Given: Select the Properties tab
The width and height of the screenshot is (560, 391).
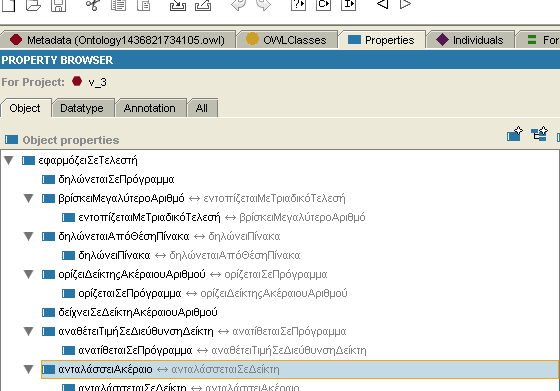Looking at the screenshot, I should click(x=381, y=40).
